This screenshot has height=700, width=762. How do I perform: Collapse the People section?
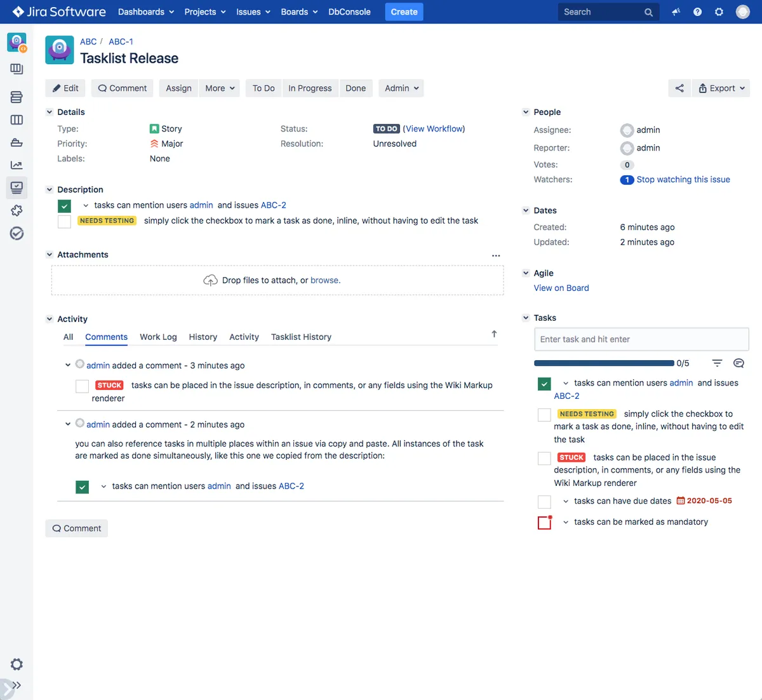tap(526, 112)
